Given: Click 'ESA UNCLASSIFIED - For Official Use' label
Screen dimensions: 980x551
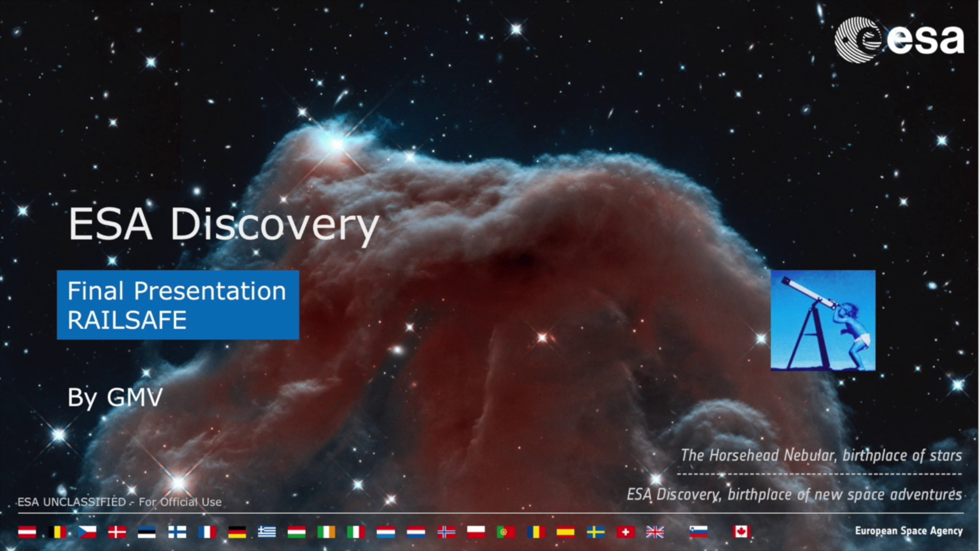Looking at the screenshot, I should click(x=119, y=502).
